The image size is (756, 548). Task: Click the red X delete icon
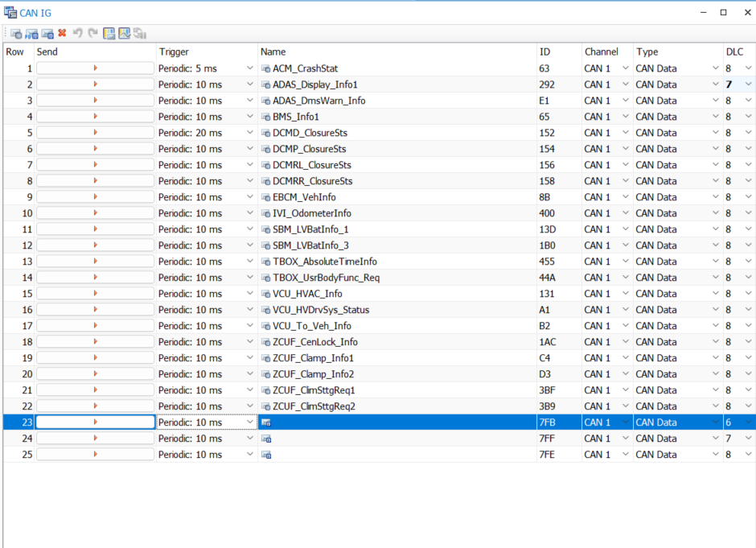tap(62, 33)
